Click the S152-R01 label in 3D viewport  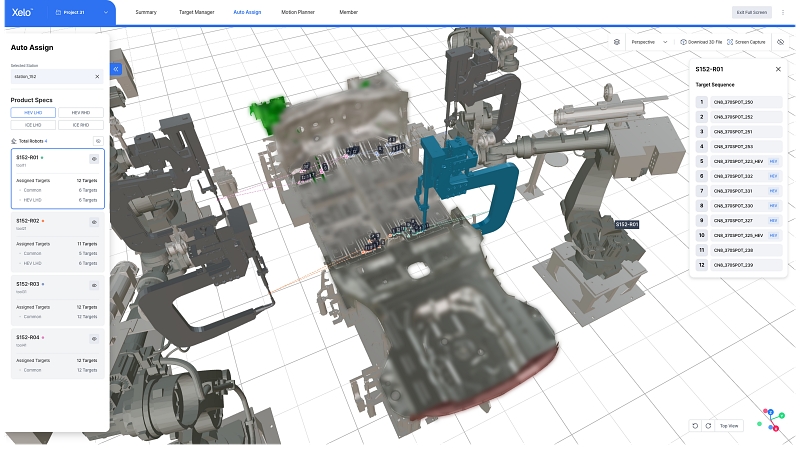627,224
